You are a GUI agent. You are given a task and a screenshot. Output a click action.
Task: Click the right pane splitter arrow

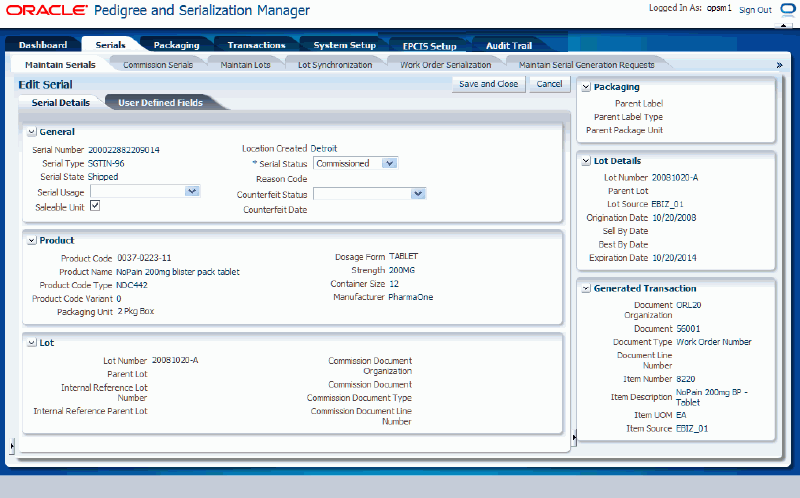pos(574,437)
